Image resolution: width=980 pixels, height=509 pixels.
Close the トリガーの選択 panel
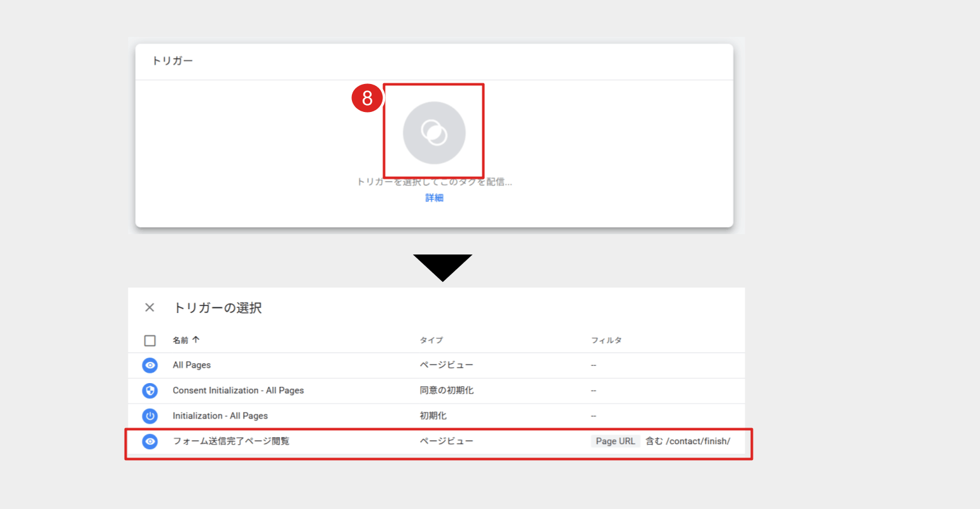150,308
